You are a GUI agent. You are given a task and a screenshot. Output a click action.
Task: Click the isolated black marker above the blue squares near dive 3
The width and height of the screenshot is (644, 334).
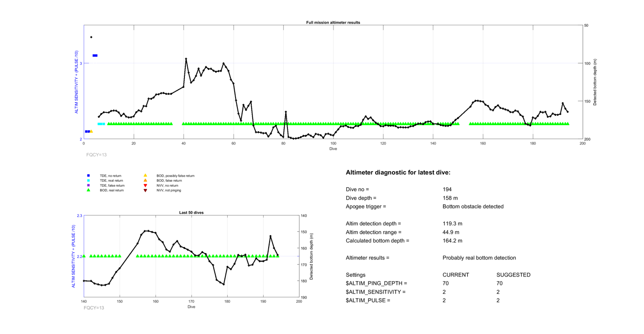[91, 37]
